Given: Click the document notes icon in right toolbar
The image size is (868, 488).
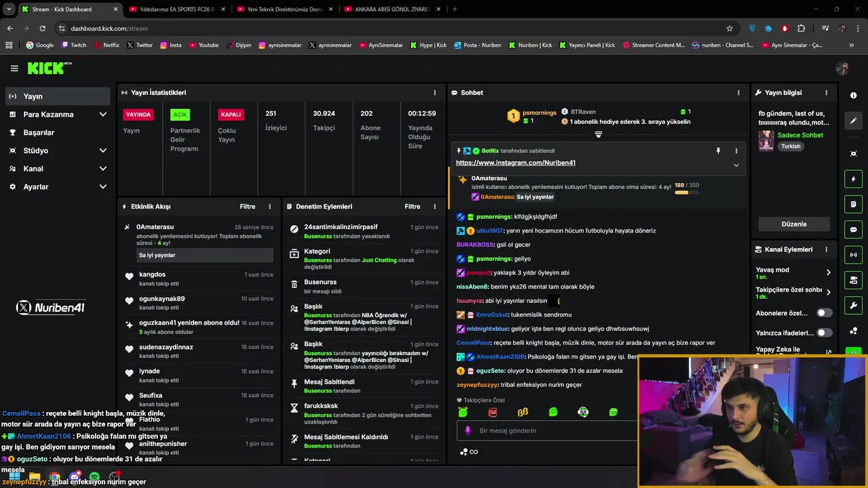Looking at the screenshot, I should click(x=853, y=204).
